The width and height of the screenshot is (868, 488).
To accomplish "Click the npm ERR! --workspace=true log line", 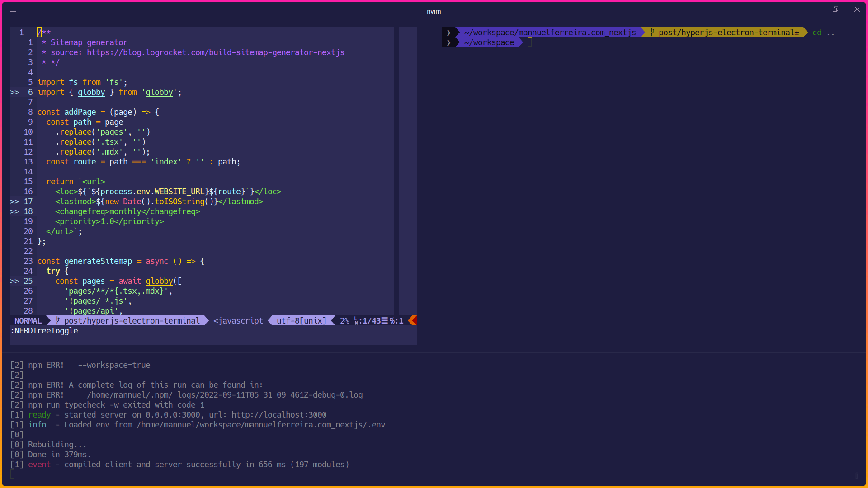I will coord(80,365).
